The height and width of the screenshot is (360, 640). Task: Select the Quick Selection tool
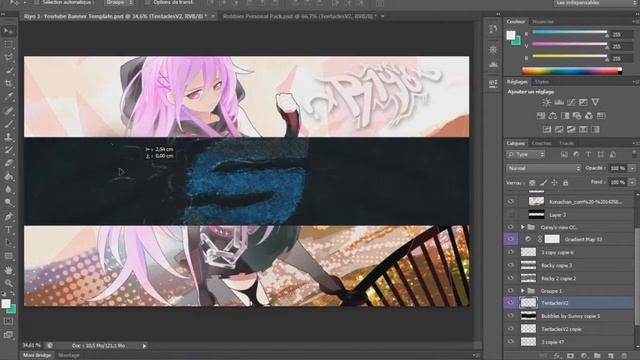(8, 70)
